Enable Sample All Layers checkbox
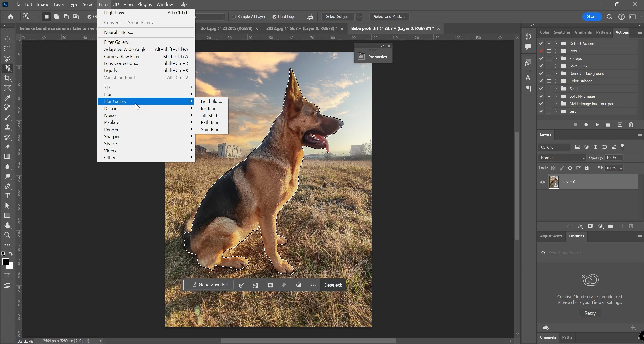Viewport: 644px width, 344px height. [x=234, y=17]
